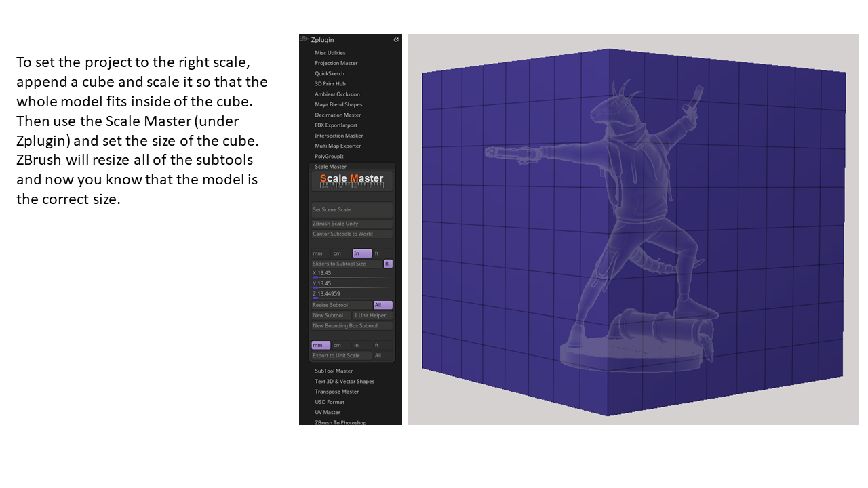Click the Y 13.45 size slider

(x=352, y=284)
